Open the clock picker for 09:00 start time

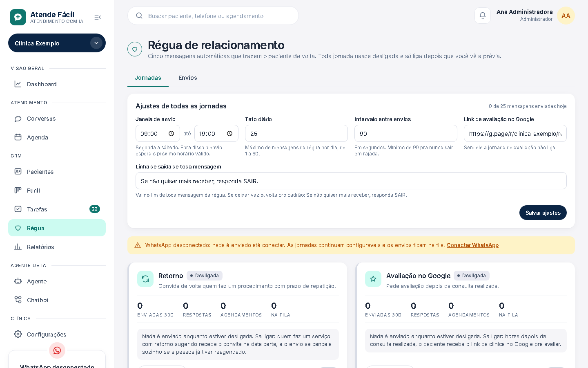(x=171, y=134)
